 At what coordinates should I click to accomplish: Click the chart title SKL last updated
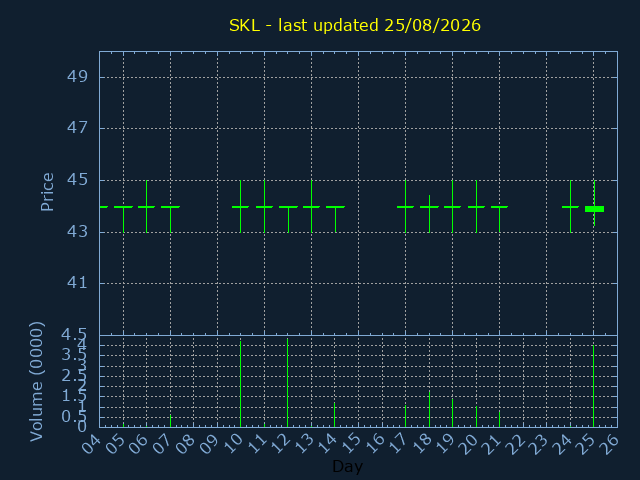(355, 25)
